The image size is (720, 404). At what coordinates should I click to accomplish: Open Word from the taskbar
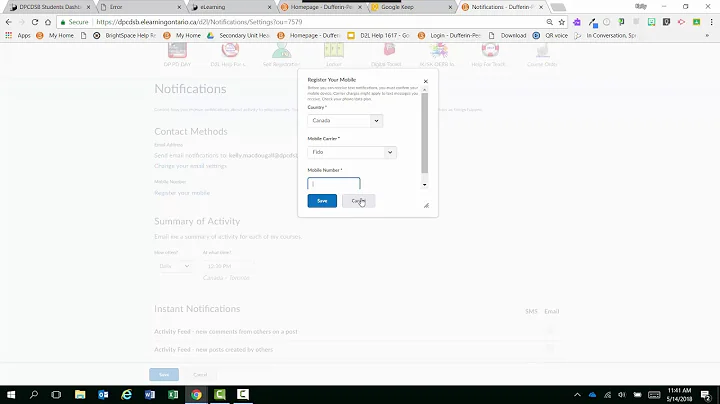tap(150, 395)
